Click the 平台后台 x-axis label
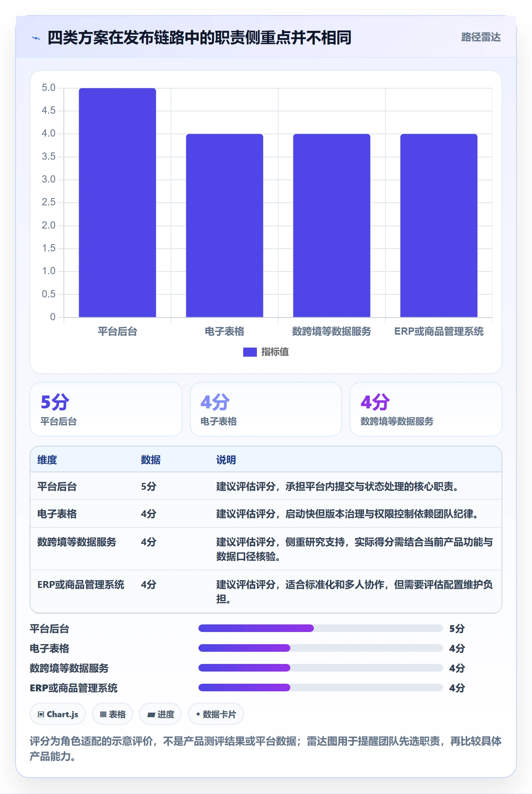 tap(117, 332)
